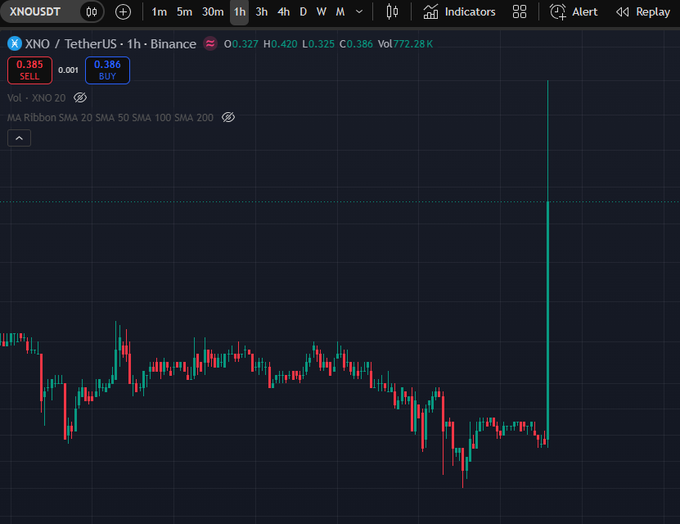Select the 30m timeframe
The image size is (680, 524).
pyautogui.click(x=213, y=12)
